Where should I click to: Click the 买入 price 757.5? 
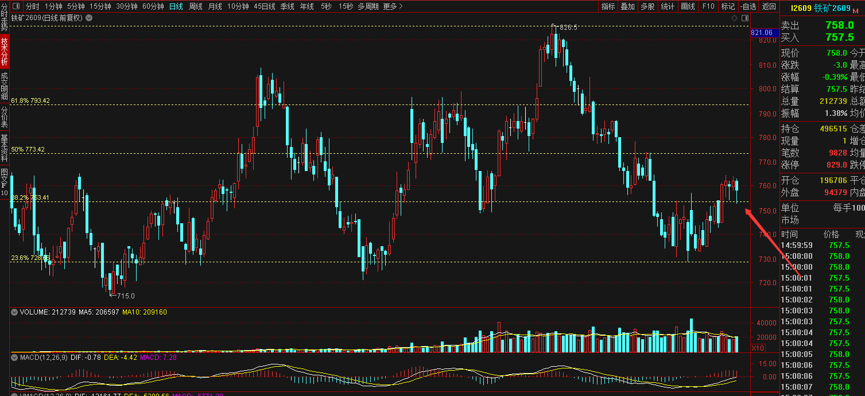point(839,38)
